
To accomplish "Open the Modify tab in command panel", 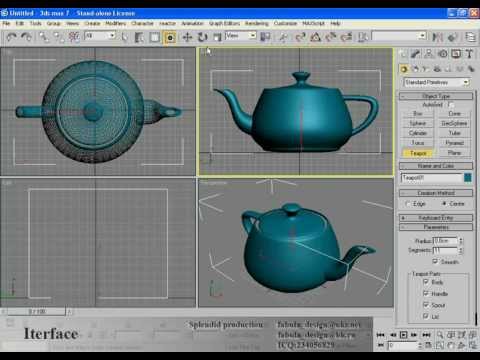I will [416, 54].
